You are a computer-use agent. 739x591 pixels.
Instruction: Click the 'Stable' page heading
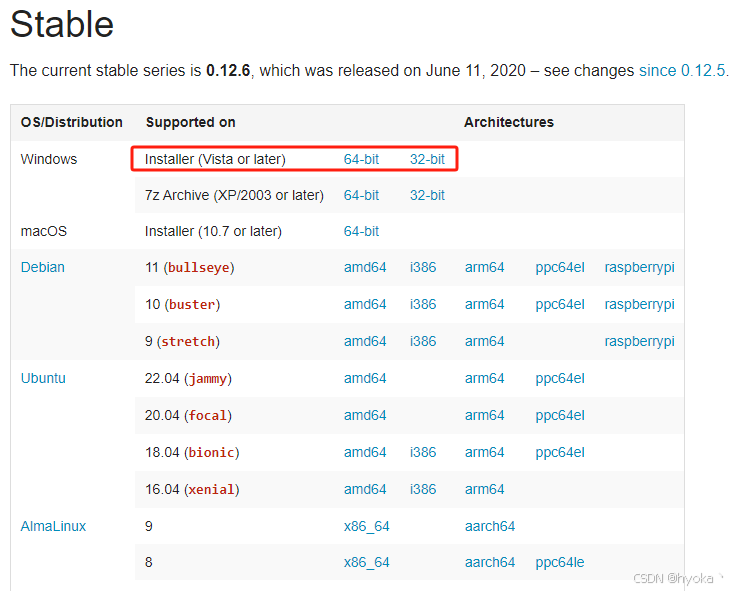coord(62,24)
